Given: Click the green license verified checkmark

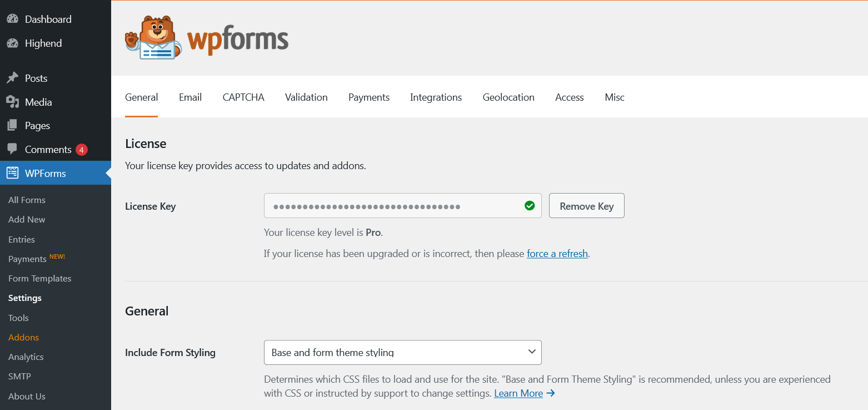Looking at the screenshot, I should [530, 206].
